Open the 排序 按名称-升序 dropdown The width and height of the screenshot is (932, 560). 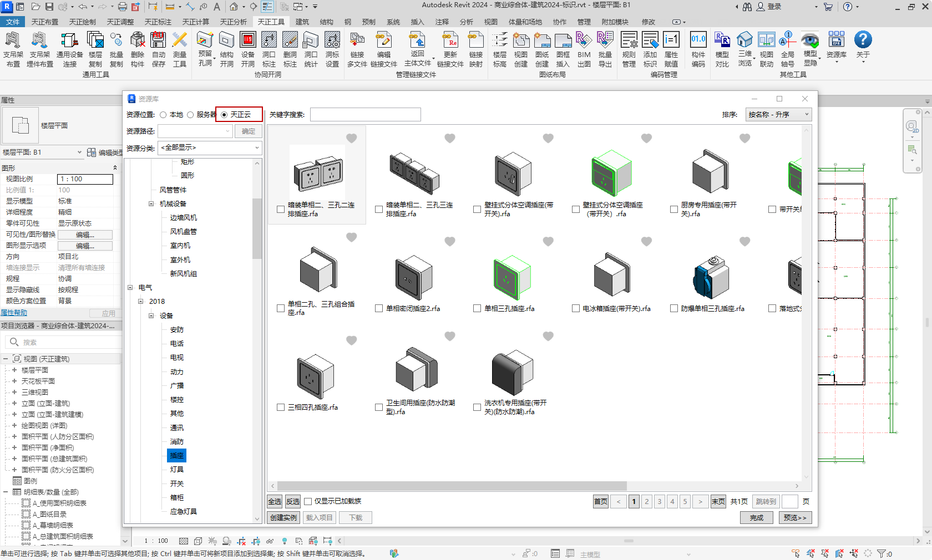tap(778, 115)
